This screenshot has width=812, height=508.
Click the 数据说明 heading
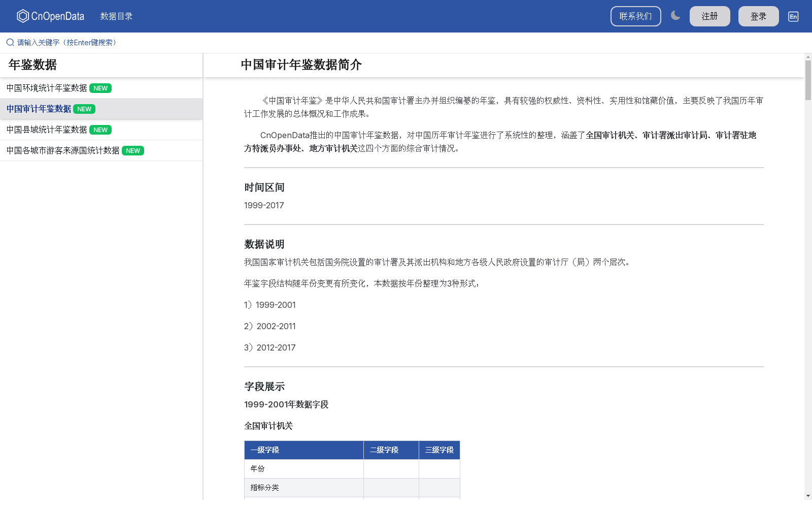coord(264,244)
